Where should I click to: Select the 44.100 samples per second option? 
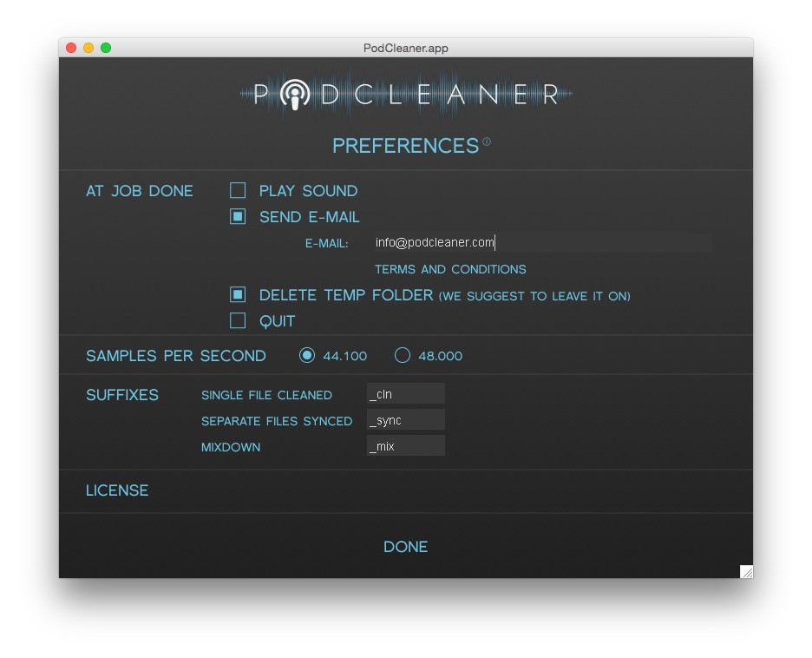click(307, 355)
